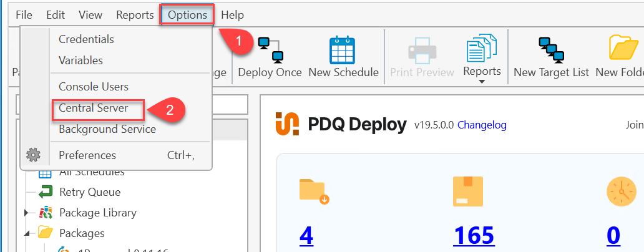Open the File menu
The image size is (644, 252).
pyautogui.click(x=24, y=15)
